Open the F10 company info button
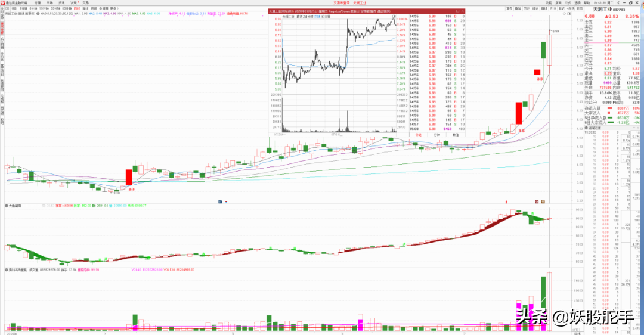 point(553,9)
